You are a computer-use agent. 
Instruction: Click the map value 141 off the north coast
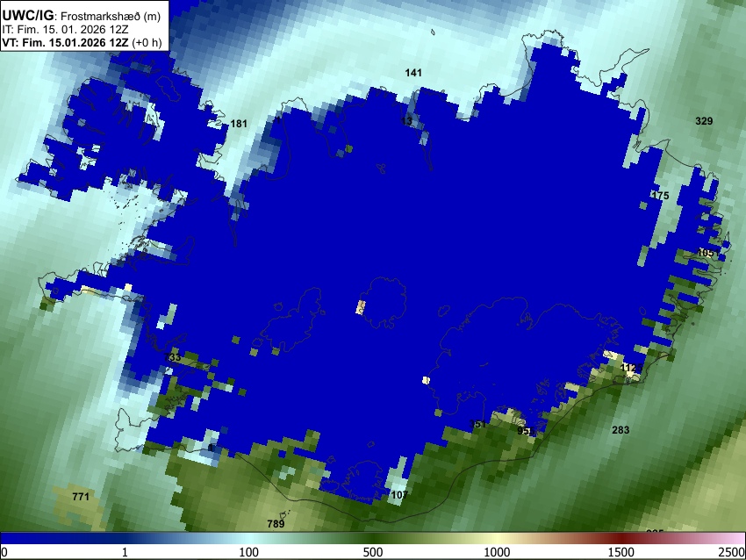(x=413, y=73)
